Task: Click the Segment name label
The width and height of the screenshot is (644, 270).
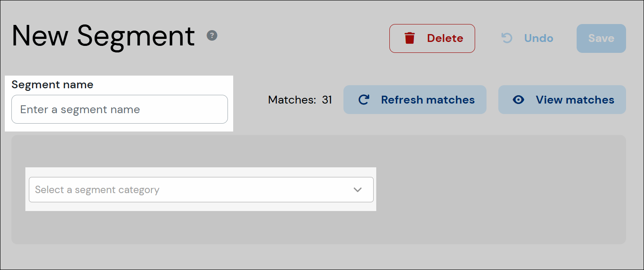Action: pyautogui.click(x=52, y=84)
